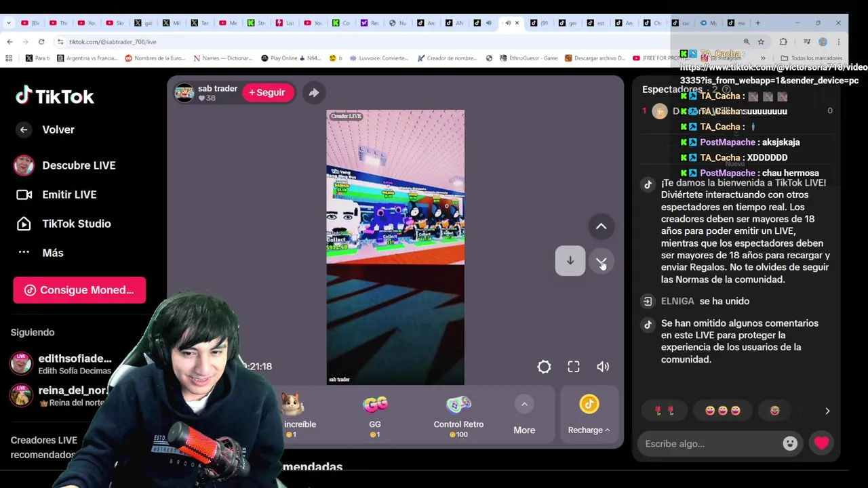Open the Más menu in the sidebar
The width and height of the screenshot is (868, 488).
pos(40,253)
